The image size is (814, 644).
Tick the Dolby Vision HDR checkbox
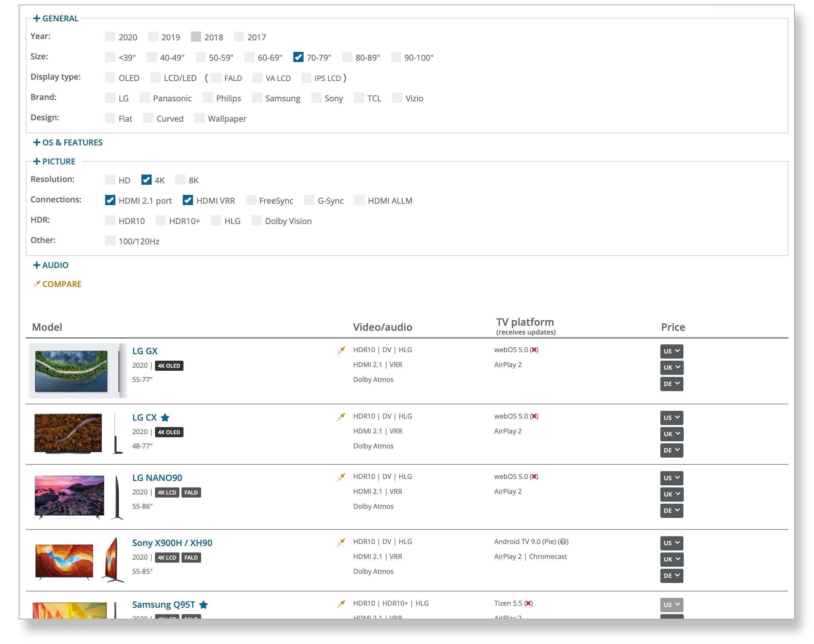tap(256, 221)
